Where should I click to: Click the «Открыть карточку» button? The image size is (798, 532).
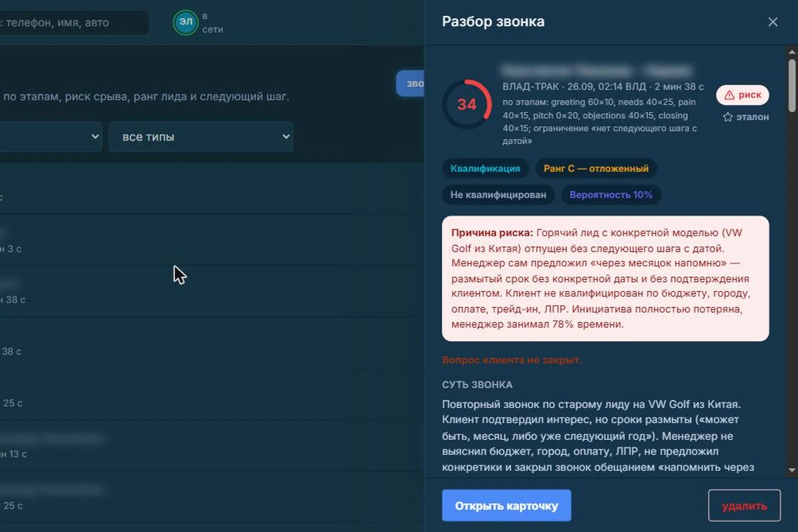click(506, 506)
